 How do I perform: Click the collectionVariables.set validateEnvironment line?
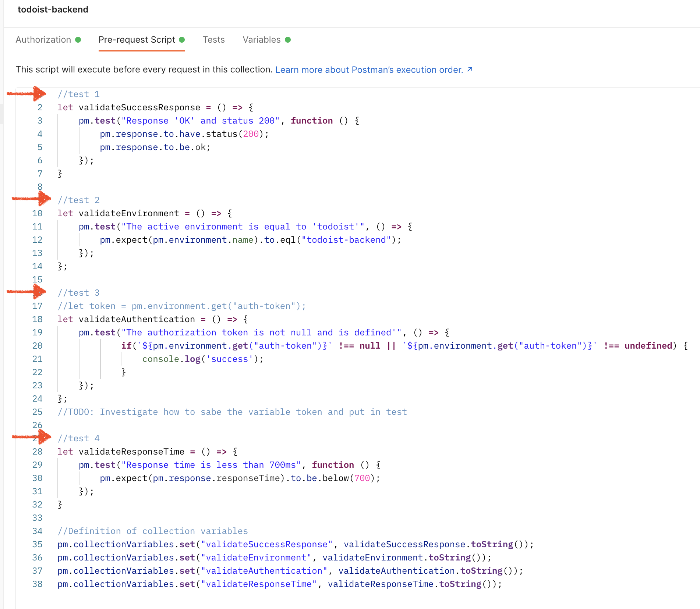click(273, 558)
